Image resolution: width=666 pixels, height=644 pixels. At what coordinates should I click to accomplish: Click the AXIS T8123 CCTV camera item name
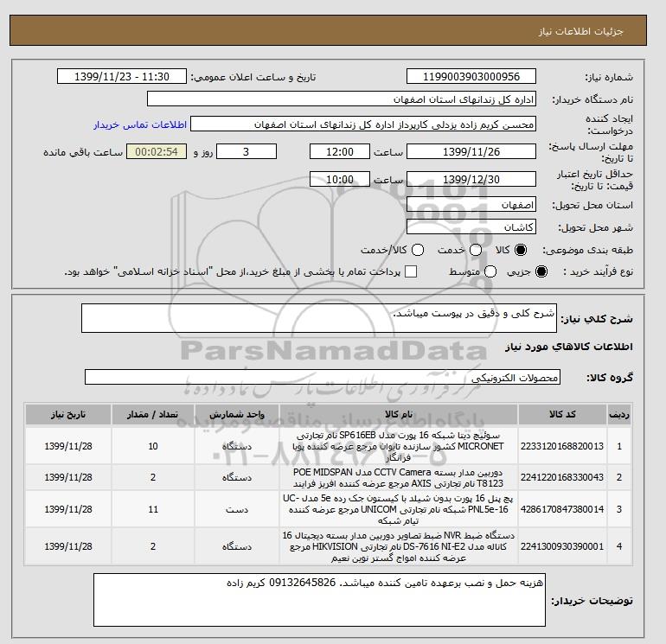[399, 477]
